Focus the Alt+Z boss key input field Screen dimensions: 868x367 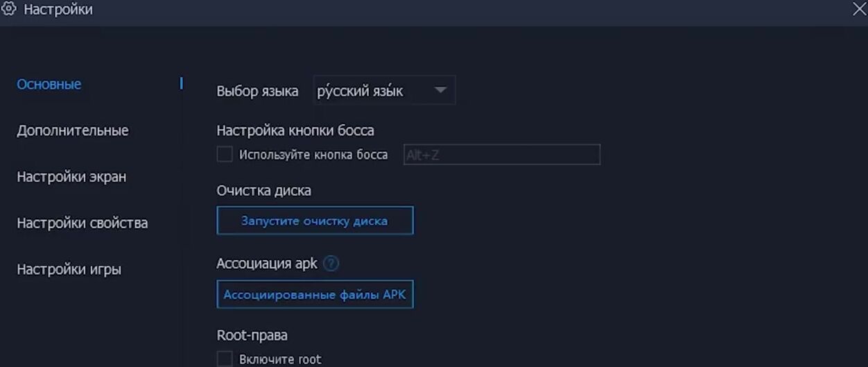point(501,155)
